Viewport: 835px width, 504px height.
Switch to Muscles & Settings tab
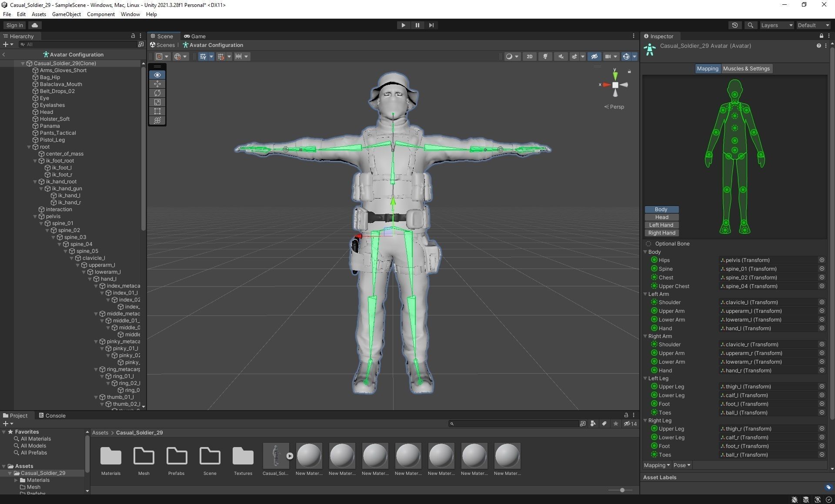coord(746,69)
